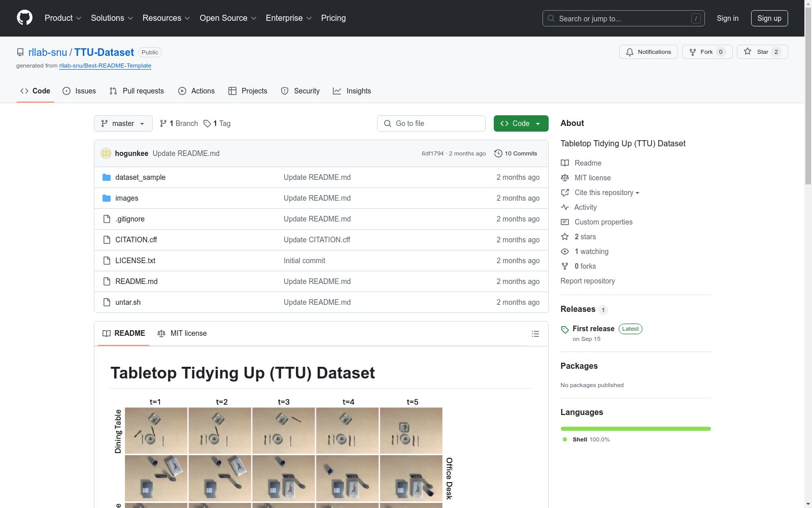The image size is (812, 508).
Task: Click hogunkee's avatar icon
Action: [x=106, y=153]
